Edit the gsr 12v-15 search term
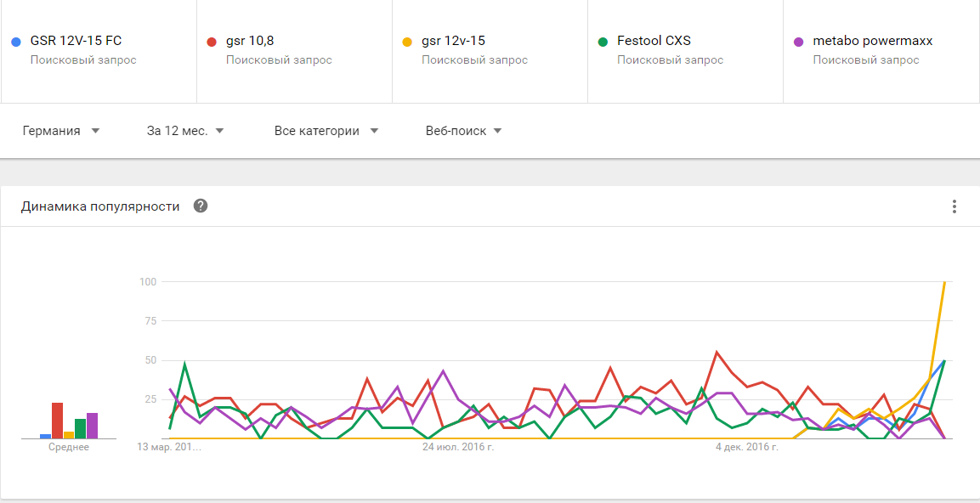Viewport: 980px width, 503px height. pos(453,42)
